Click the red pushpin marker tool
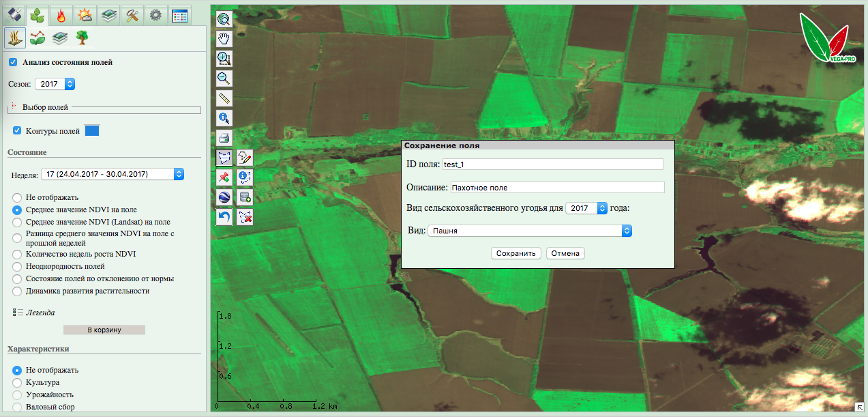 coord(224,177)
